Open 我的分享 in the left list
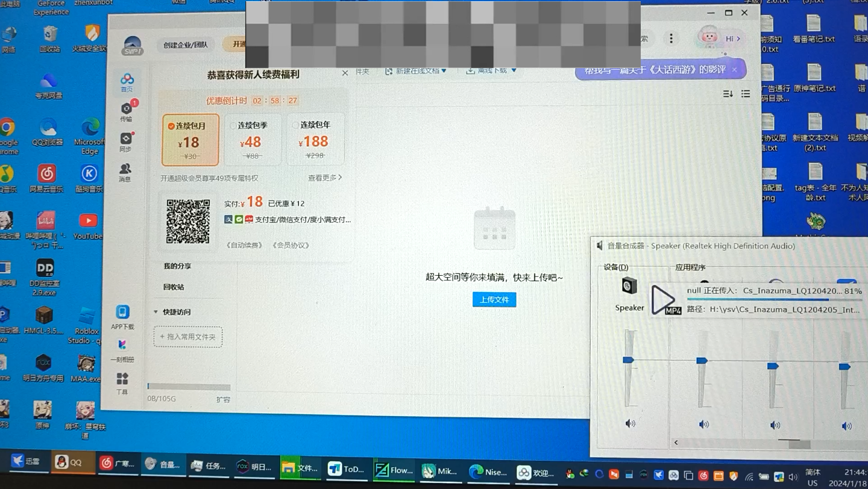Image resolution: width=868 pixels, height=489 pixels. point(177,266)
